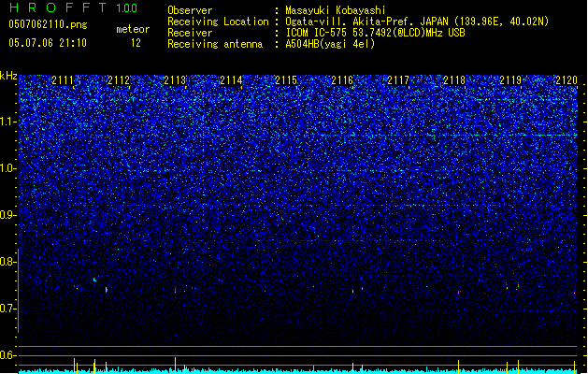Screen dimensions: 588x374
Task: Click the Receiver field label
Action: [190, 33]
